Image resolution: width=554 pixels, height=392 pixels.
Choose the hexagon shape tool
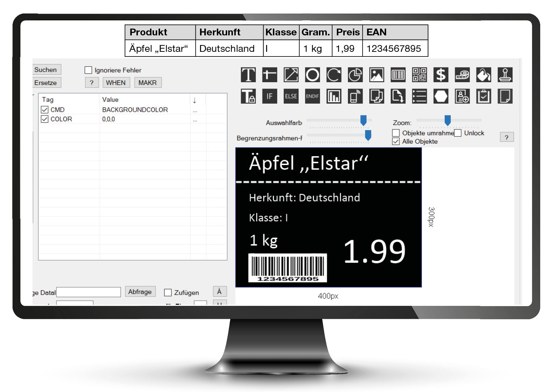click(441, 96)
